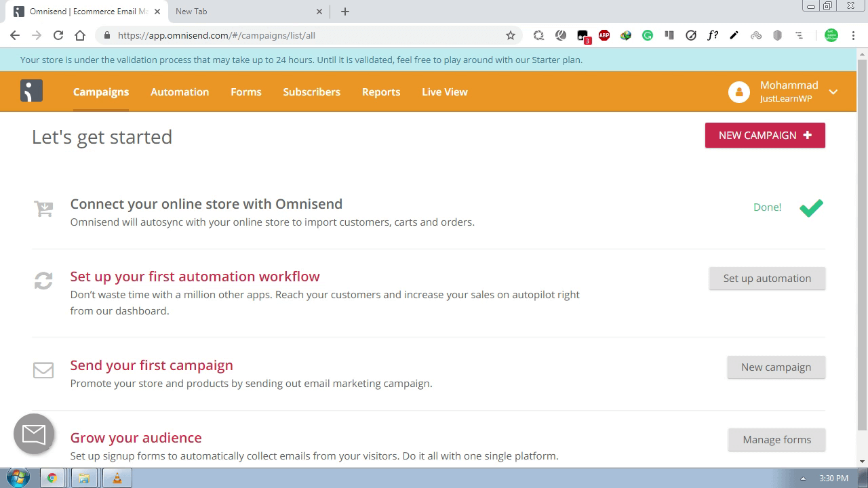Open the Reports tab
This screenshot has height=488, width=868.
(381, 92)
